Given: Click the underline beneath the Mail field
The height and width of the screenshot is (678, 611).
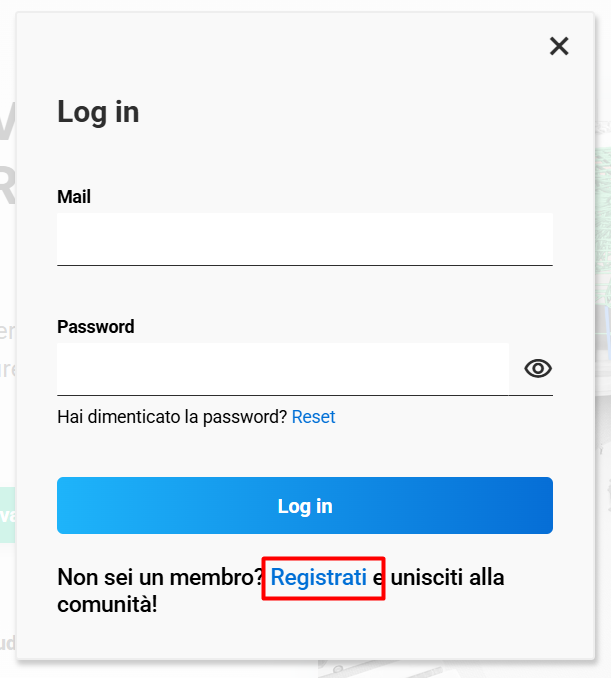Looking at the screenshot, I should click(x=305, y=265).
